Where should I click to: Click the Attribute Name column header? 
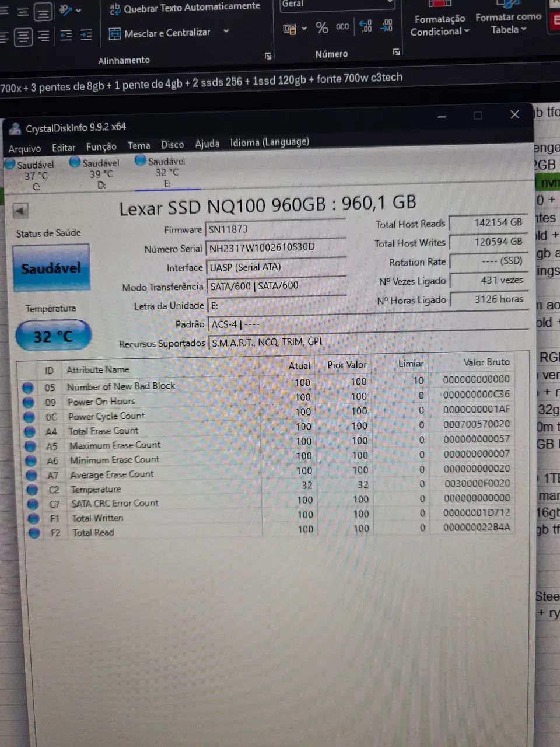click(x=98, y=369)
